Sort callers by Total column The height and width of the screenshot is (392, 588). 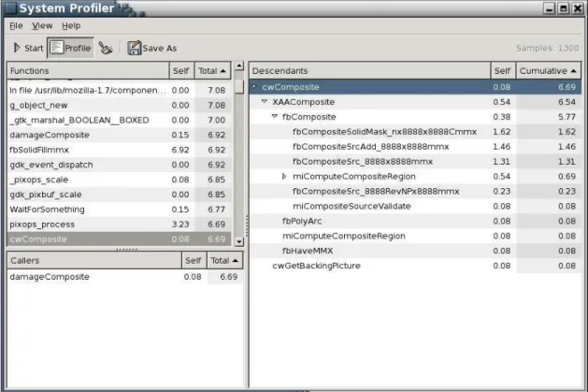(x=224, y=260)
